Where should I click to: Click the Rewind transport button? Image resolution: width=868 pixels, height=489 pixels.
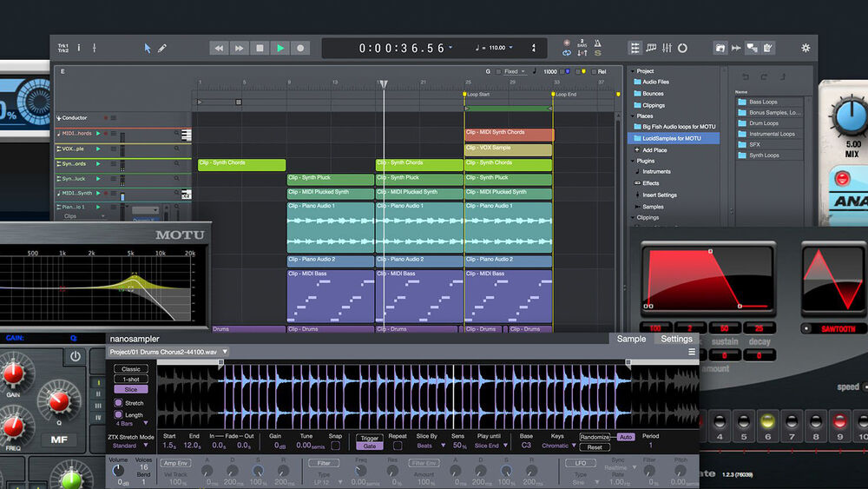[x=219, y=49]
